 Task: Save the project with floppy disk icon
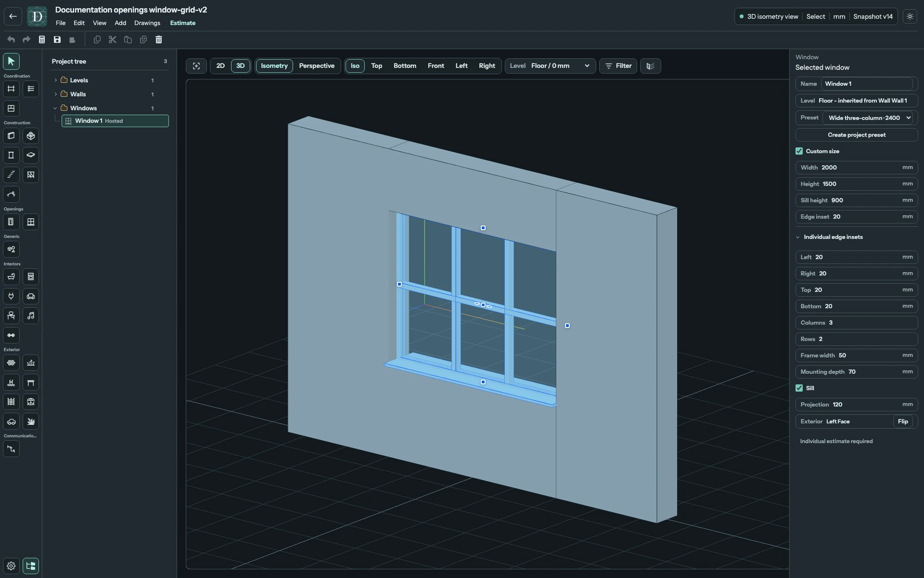[57, 39]
